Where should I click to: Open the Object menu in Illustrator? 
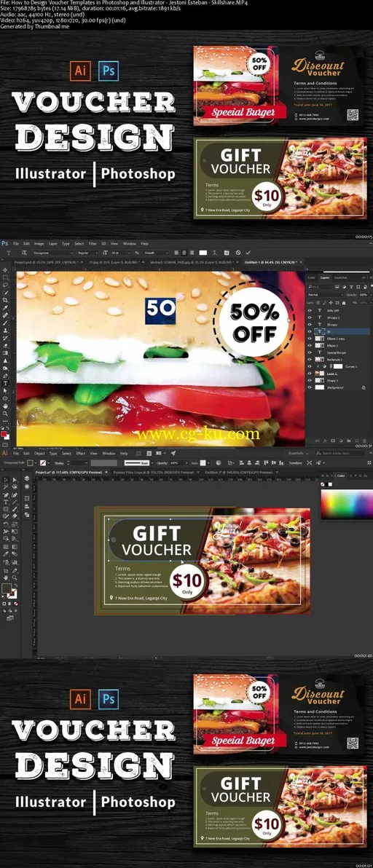pyautogui.click(x=39, y=454)
